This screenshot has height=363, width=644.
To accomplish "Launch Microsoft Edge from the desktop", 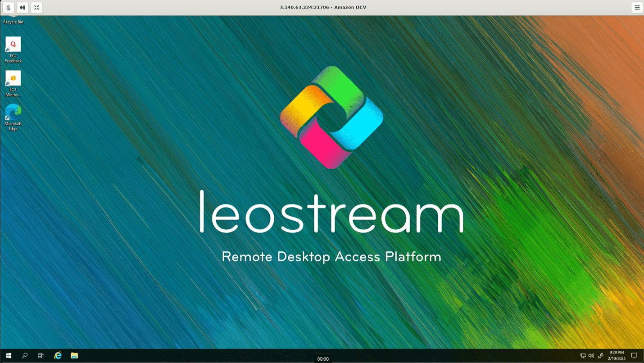I will [13, 117].
